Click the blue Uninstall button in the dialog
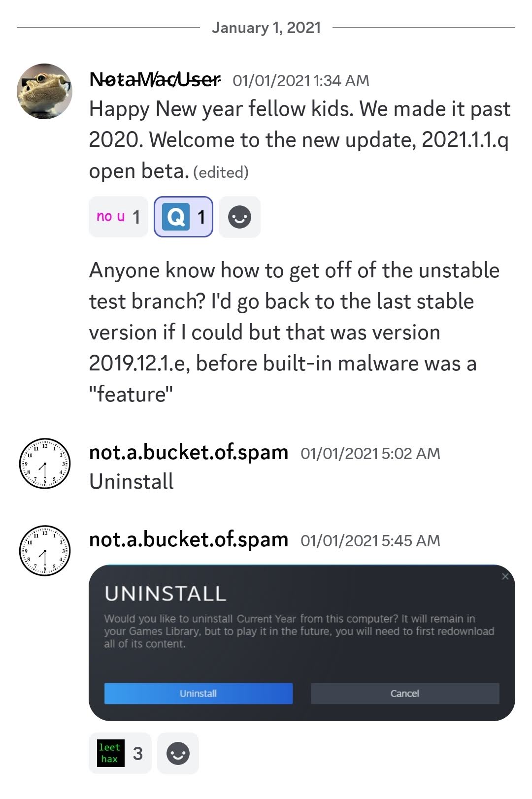Viewport: 532px width, 799px height. click(198, 693)
